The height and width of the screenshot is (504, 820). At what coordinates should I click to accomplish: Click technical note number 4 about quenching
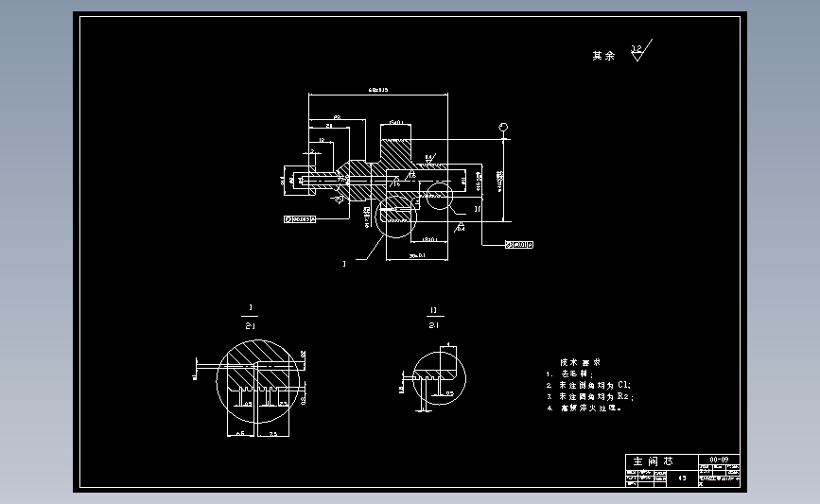[584, 408]
